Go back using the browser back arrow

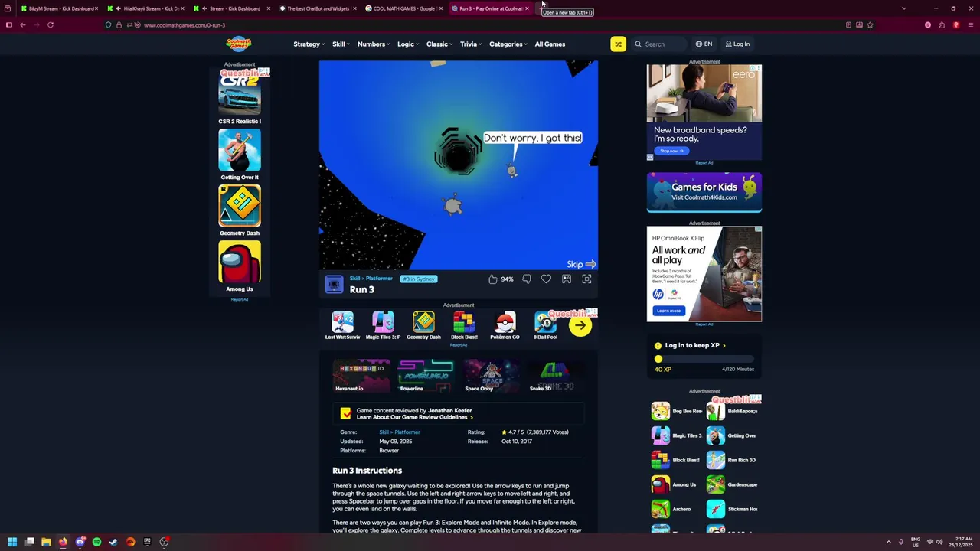[x=23, y=25]
